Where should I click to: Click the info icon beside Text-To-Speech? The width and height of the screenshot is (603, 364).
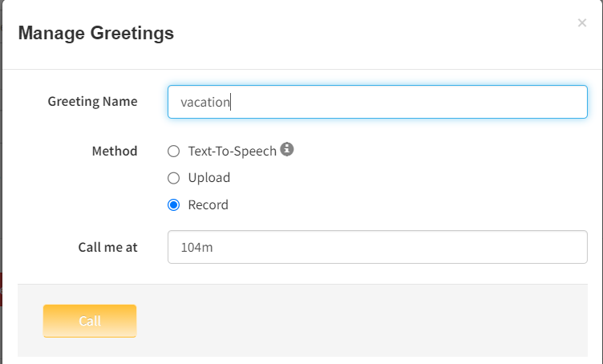click(x=287, y=149)
